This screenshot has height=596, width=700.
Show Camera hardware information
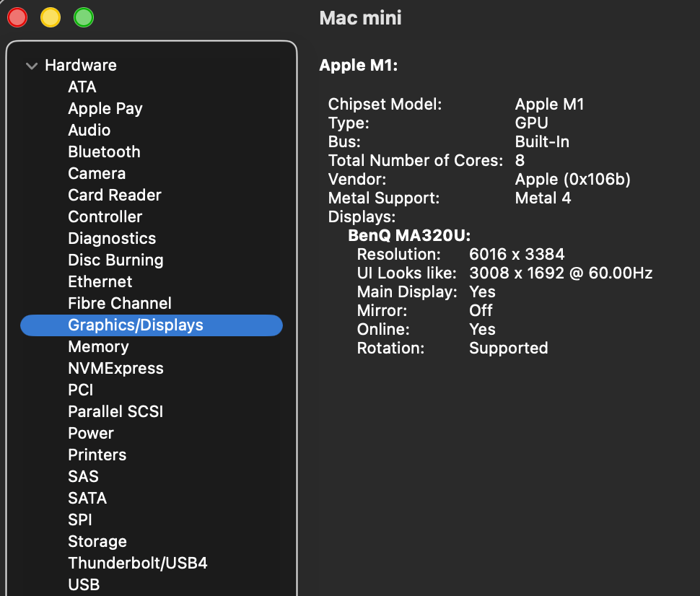click(97, 173)
